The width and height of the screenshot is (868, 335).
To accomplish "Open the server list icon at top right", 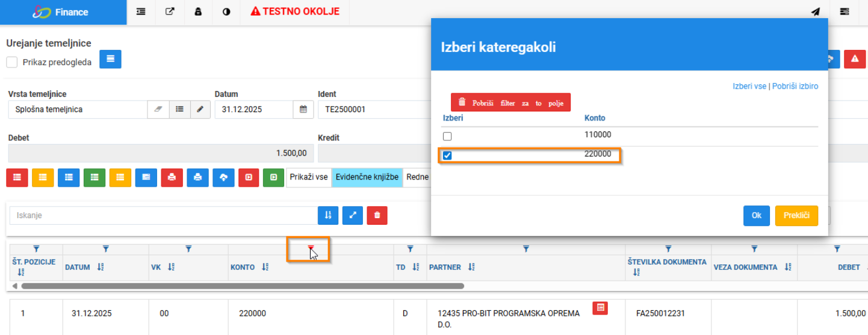I will (845, 11).
